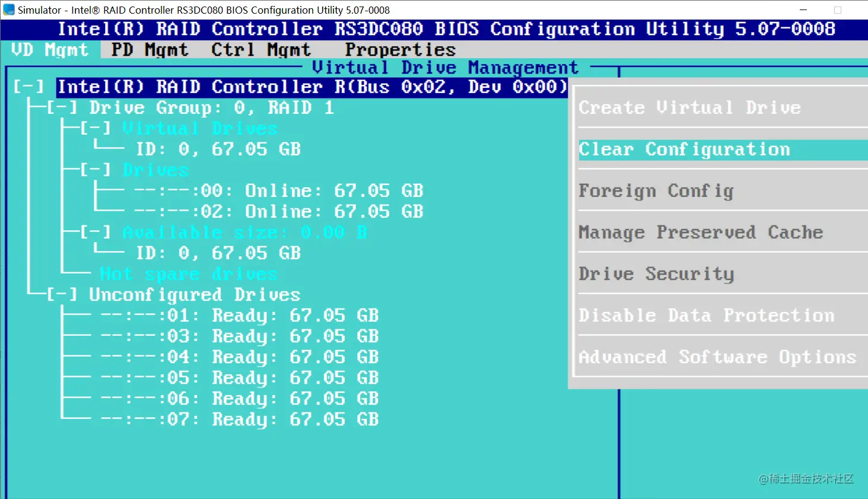Image resolution: width=868 pixels, height=499 pixels.
Task: Select ID 0 entry under Available size
Action: pos(218,253)
